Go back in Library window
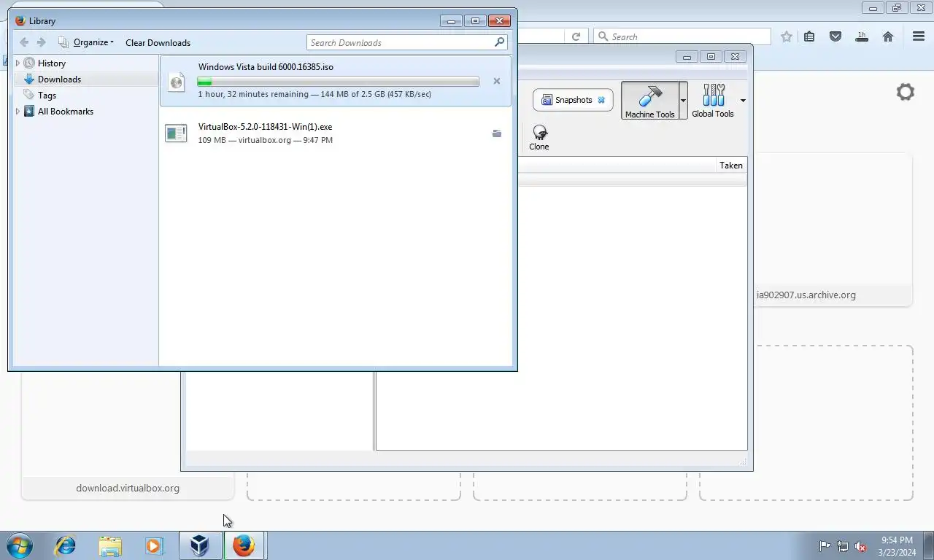 click(x=24, y=42)
